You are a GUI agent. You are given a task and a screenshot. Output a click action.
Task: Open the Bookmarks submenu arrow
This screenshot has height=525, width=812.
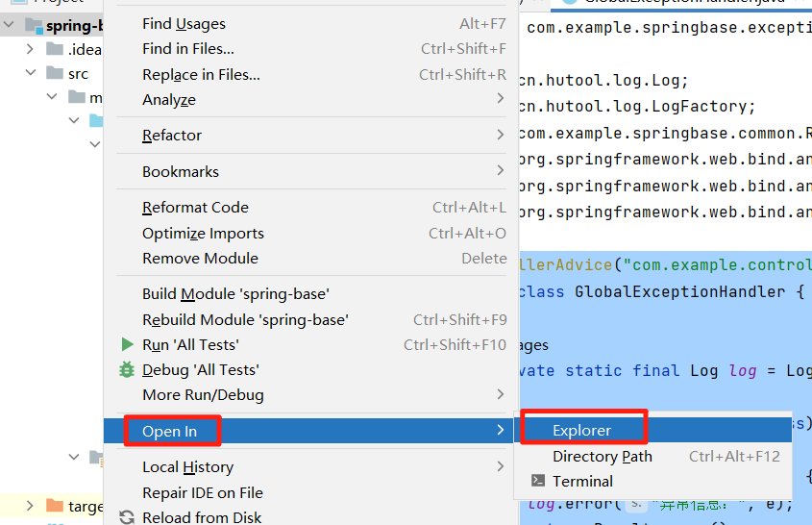[500, 170]
